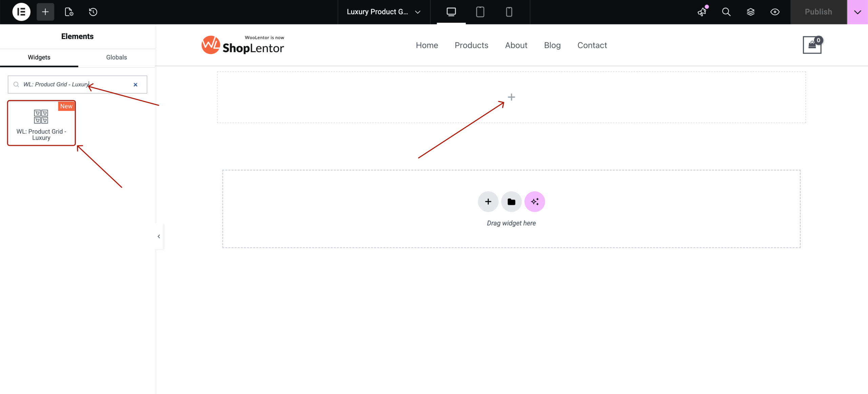
Task: Click the Publish button
Action: point(818,12)
